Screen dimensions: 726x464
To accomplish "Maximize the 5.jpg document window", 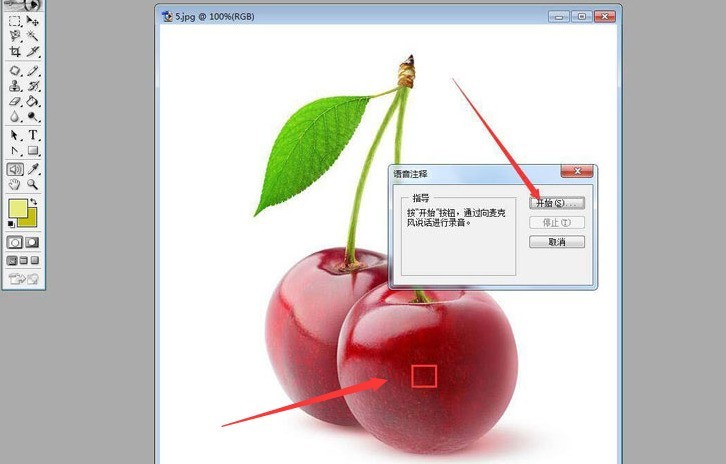I will [582, 17].
